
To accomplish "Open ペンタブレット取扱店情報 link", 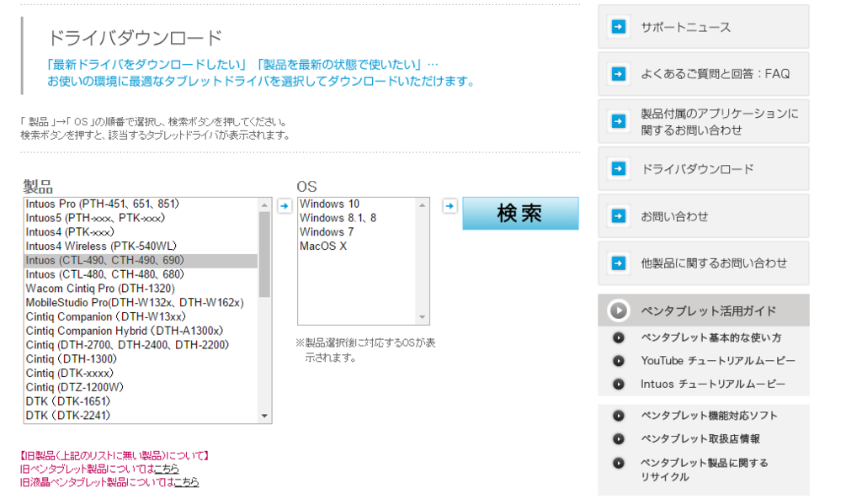I will (700, 438).
